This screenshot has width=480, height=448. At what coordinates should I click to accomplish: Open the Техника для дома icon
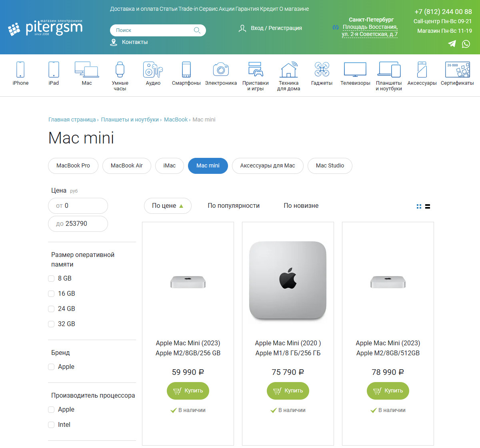pyautogui.click(x=289, y=70)
